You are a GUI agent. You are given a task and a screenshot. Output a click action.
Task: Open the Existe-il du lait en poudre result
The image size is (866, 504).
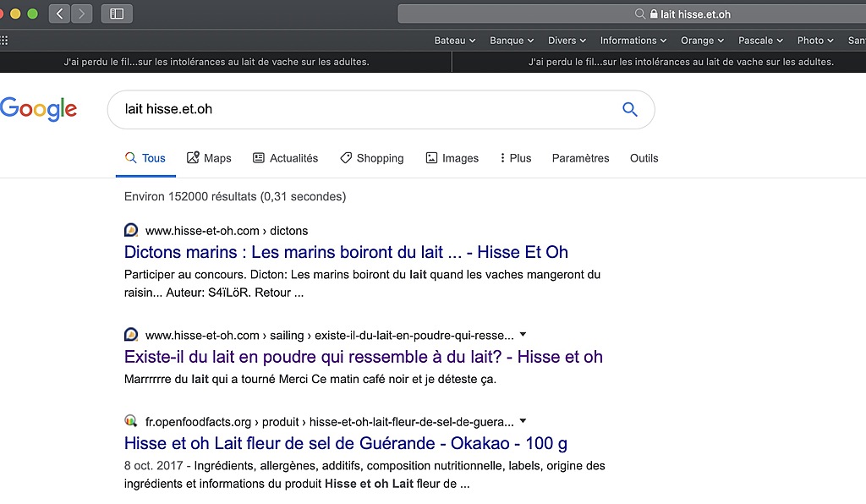(x=364, y=357)
